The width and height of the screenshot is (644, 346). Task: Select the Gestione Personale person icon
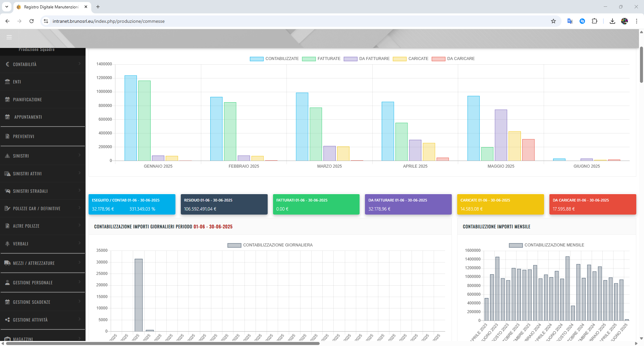(7, 282)
